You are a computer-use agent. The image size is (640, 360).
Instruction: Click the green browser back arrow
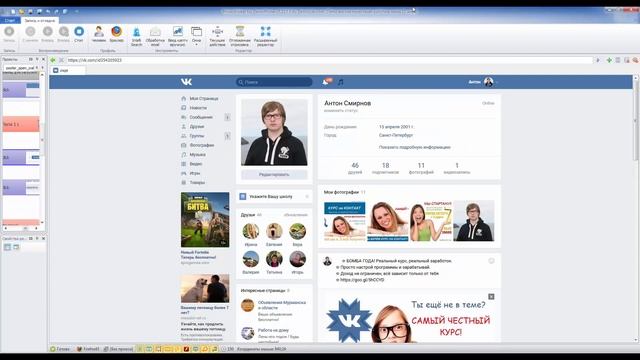[x=53, y=60]
